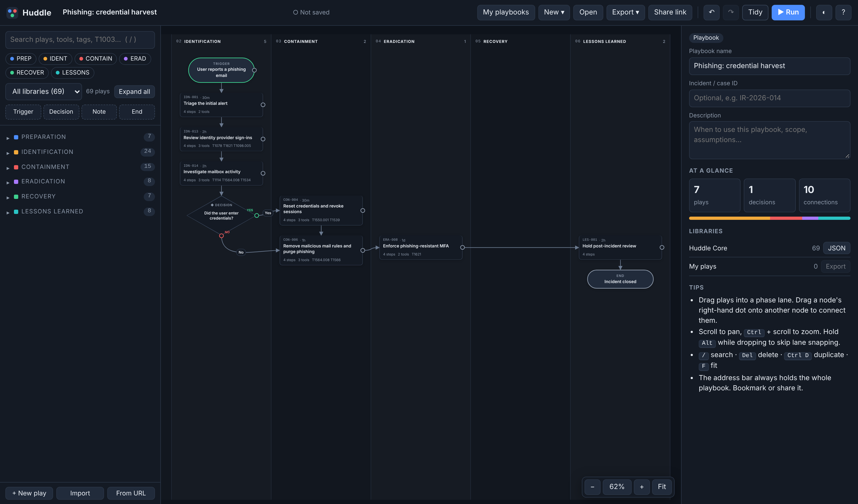
Task: Open the New dropdown menu
Action: (x=554, y=13)
